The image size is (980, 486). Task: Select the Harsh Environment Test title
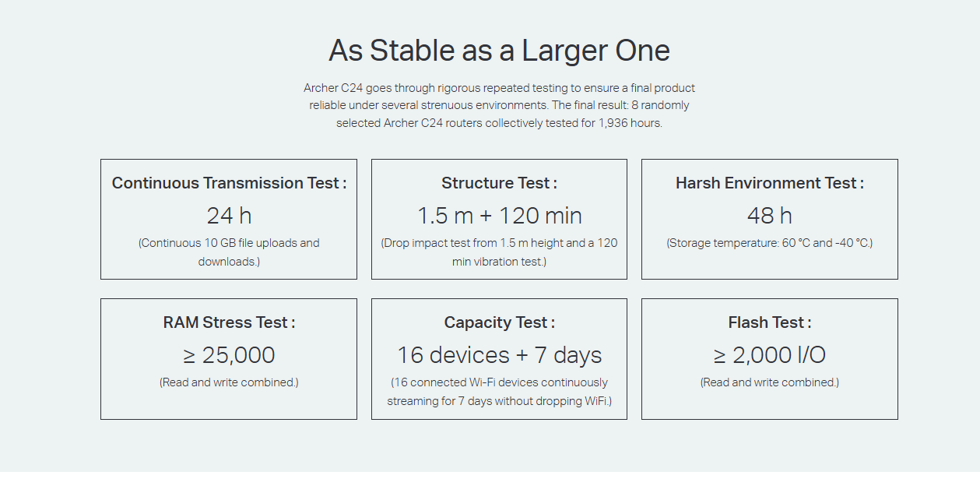[769, 183]
